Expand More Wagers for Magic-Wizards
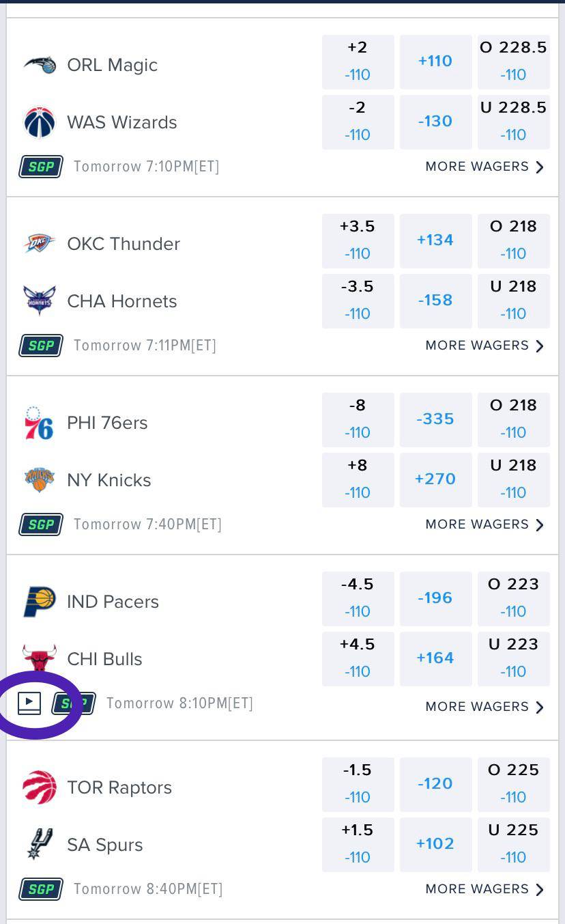 coord(484,167)
